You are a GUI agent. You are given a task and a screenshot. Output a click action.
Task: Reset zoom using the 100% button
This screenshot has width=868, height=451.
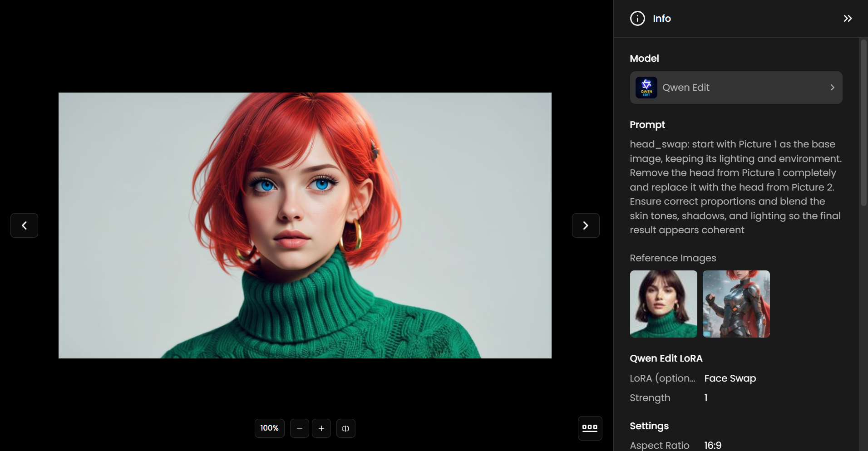(269, 428)
